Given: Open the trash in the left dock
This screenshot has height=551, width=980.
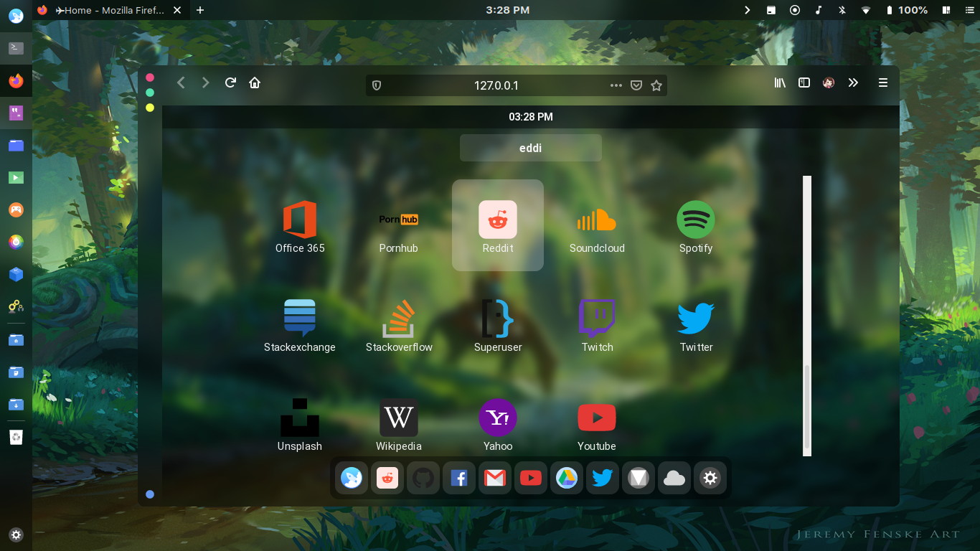Looking at the screenshot, I should [16, 437].
